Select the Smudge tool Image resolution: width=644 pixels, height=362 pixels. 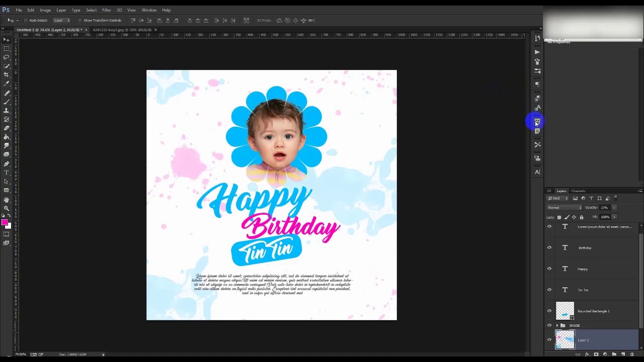7,145
